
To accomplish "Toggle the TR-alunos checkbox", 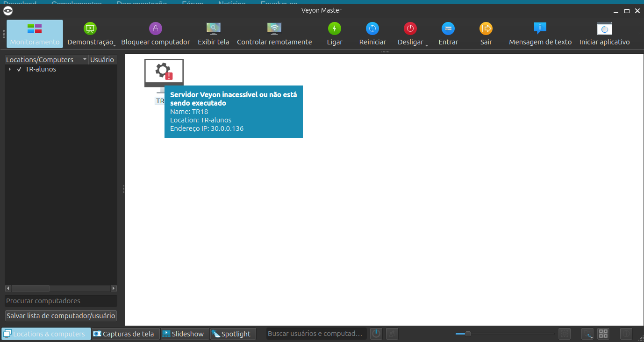I will click(19, 69).
